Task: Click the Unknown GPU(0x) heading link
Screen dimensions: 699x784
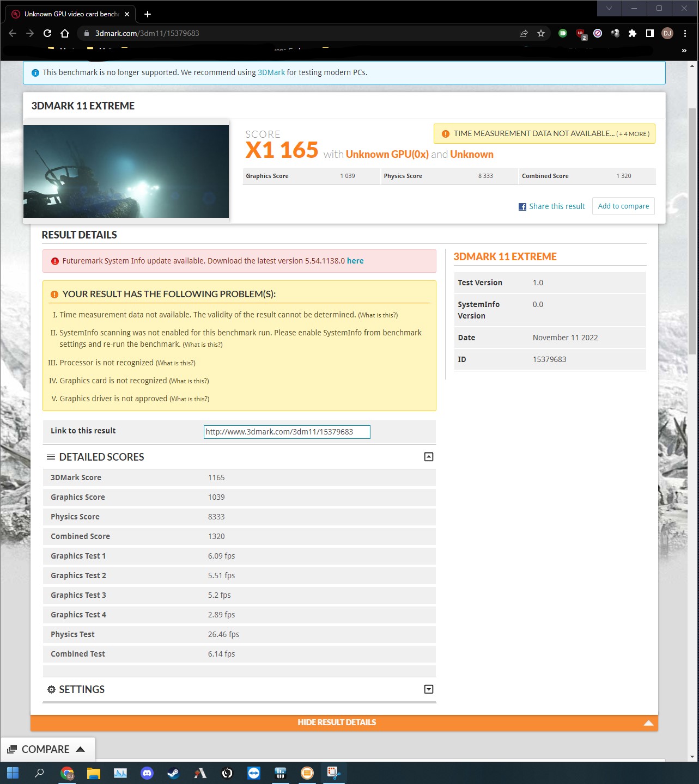Action: coord(387,155)
